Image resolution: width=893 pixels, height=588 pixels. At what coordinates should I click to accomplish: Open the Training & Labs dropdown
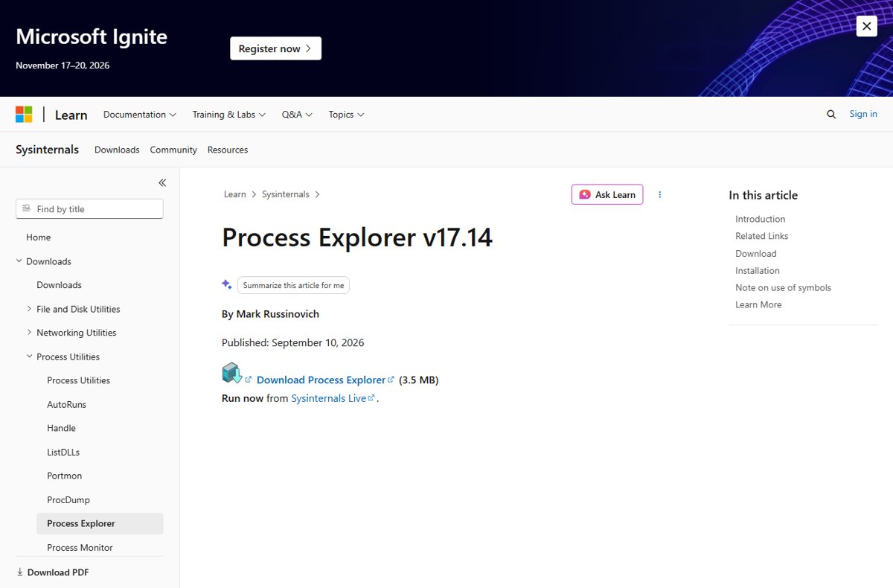point(229,115)
